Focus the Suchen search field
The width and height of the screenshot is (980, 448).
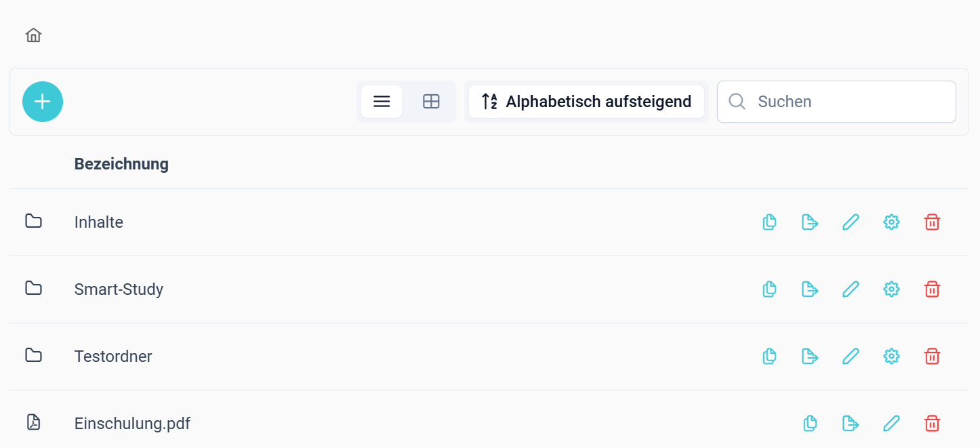tap(836, 102)
